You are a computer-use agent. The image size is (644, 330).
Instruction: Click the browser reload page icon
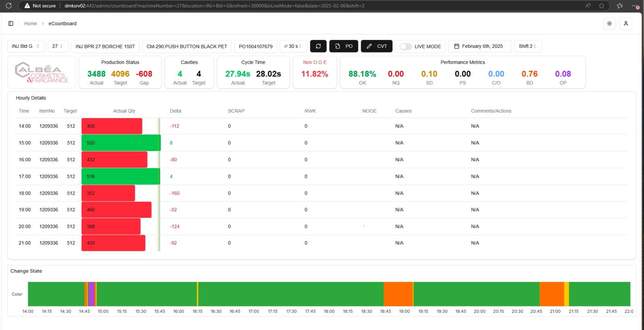(x=8, y=6)
